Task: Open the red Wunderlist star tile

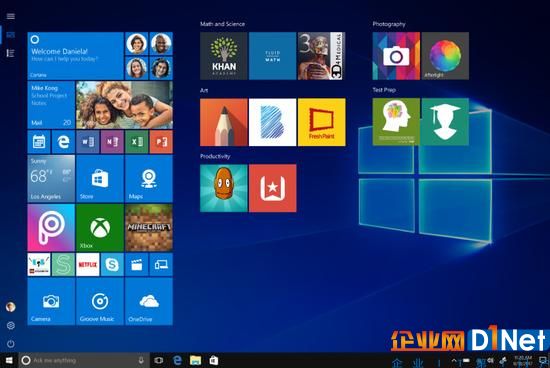Action: pos(272,188)
